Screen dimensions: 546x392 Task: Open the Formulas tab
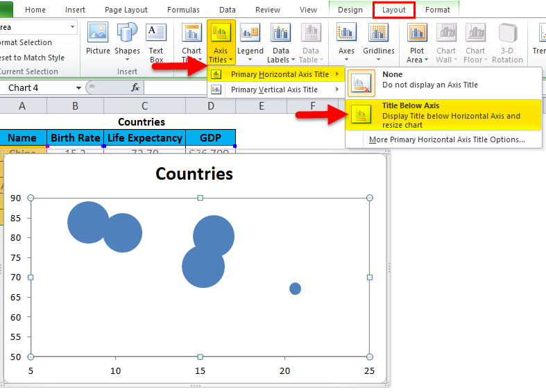tap(183, 10)
